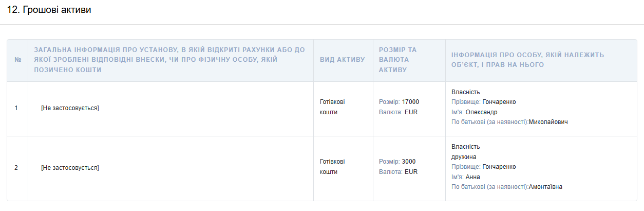Select the "Вид активу" column header
The image size is (644, 211).
(343, 60)
